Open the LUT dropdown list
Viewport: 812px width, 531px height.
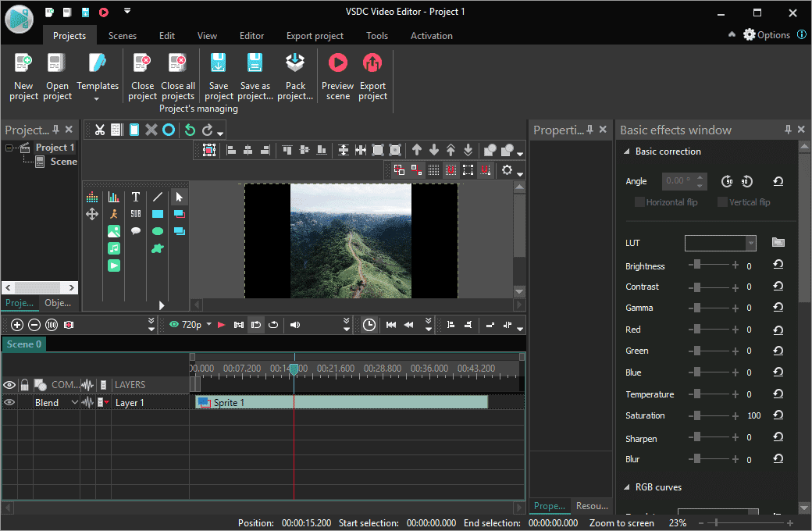(750, 243)
